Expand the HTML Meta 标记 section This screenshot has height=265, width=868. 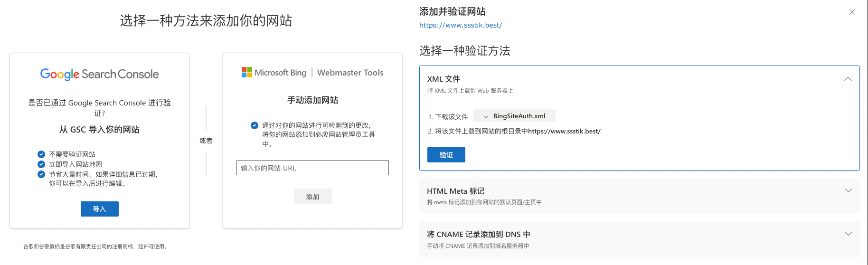[848, 190]
